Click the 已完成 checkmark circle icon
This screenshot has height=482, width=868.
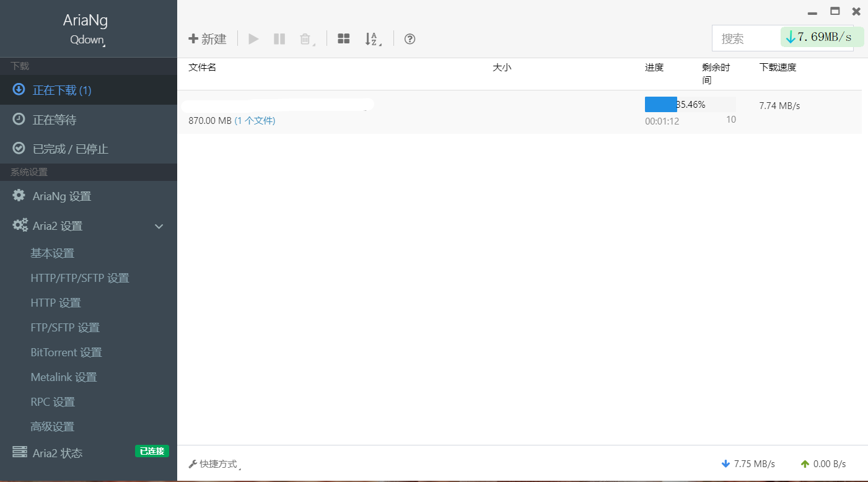19,148
